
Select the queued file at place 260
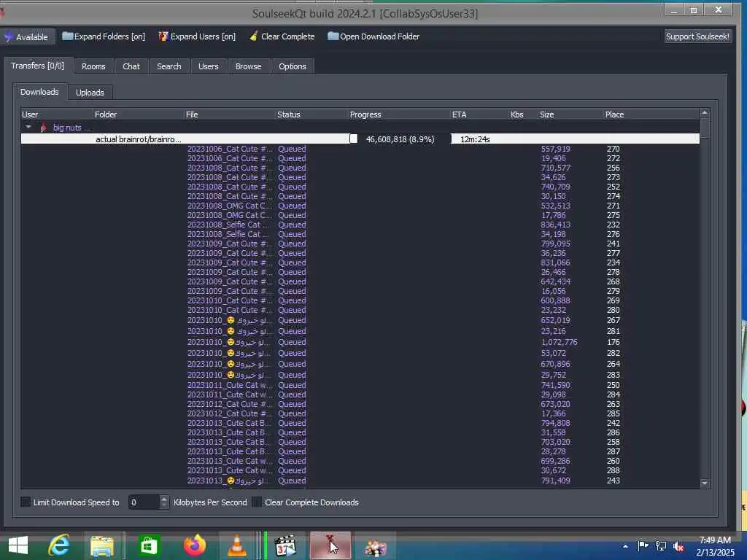click(x=360, y=461)
